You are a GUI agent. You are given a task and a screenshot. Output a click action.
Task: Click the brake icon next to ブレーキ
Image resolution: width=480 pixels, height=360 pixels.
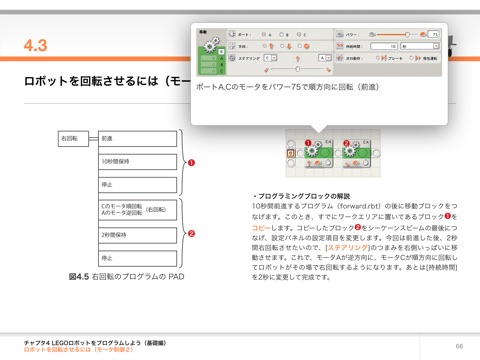click(384, 58)
